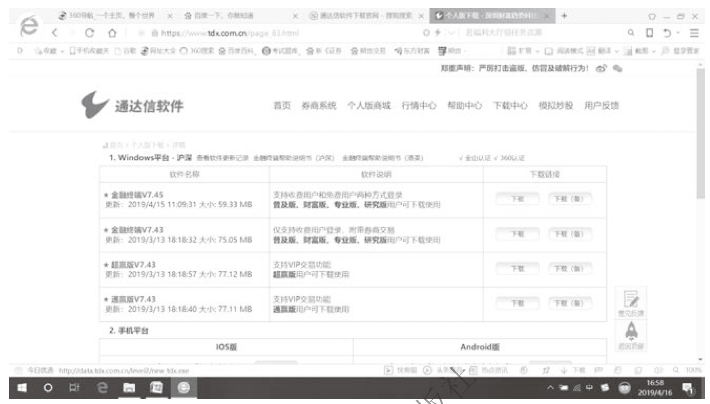Open File Explorer from the taskbar
The image size is (710, 404).
coord(129,388)
